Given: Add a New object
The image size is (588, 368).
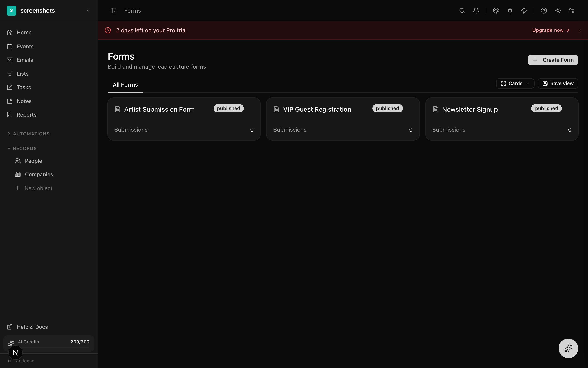Looking at the screenshot, I should point(34,188).
